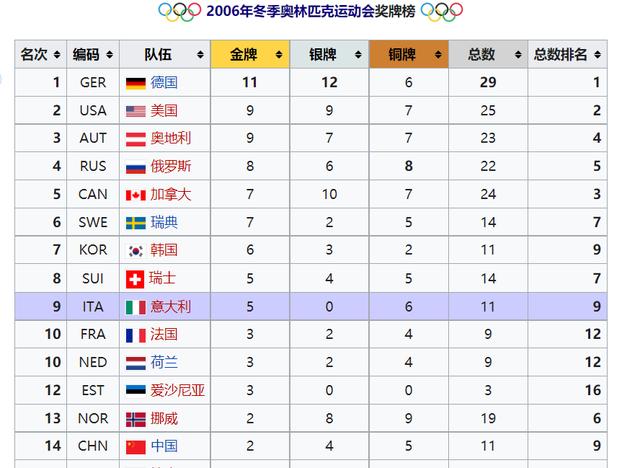The width and height of the screenshot is (640, 468).
Task: Select the 队伍 column header
Action: click(x=165, y=54)
